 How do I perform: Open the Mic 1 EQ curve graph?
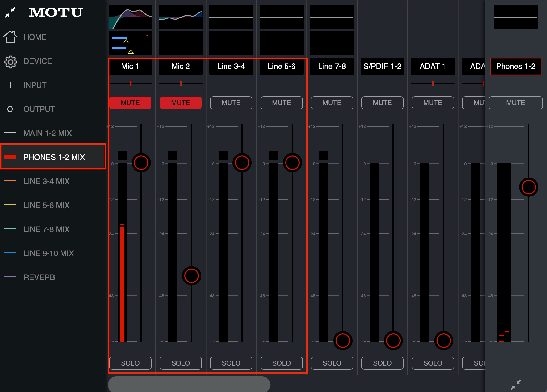[130, 17]
